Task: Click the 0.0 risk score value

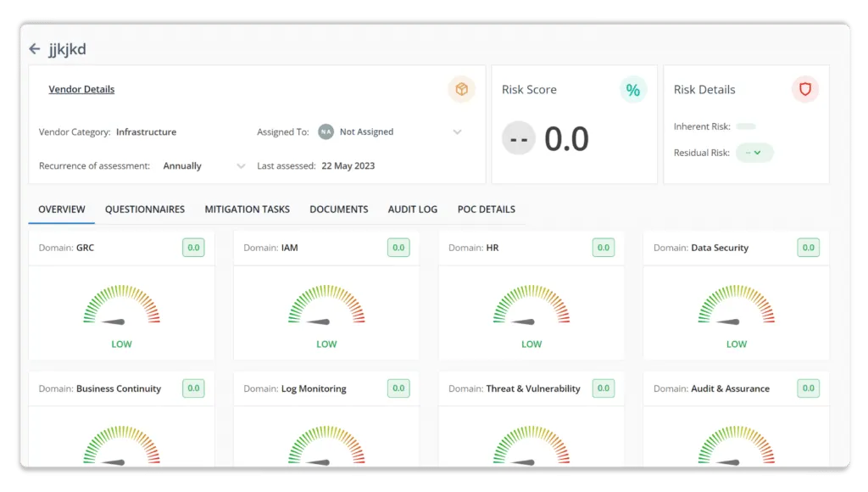Action: pyautogui.click(x=566, y=138)
